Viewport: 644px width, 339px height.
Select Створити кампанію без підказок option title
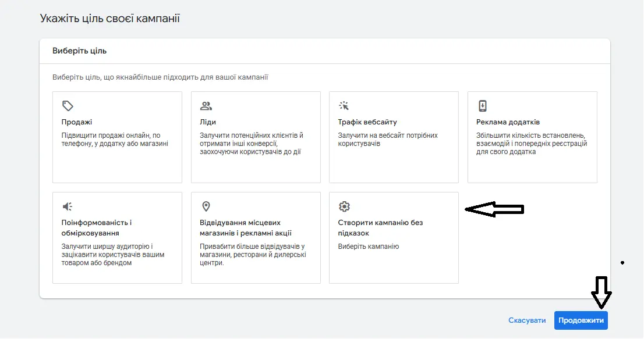click(x=380, y=228)
